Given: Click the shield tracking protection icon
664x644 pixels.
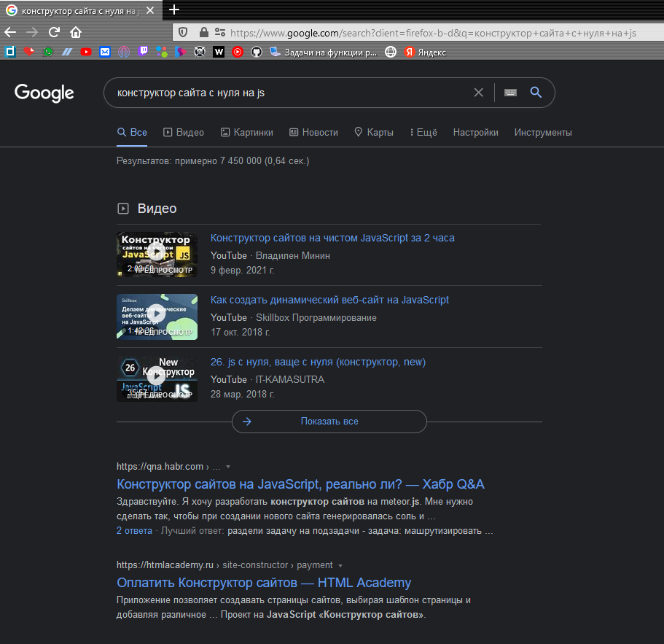Looking at the screenshot, I should (x=183, y=33).
